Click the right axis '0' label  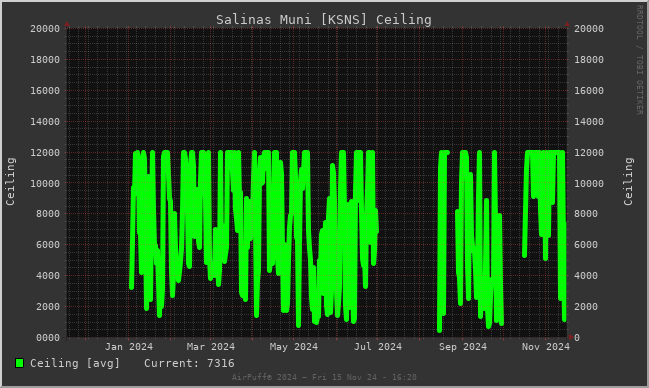(x=577, y=338)
